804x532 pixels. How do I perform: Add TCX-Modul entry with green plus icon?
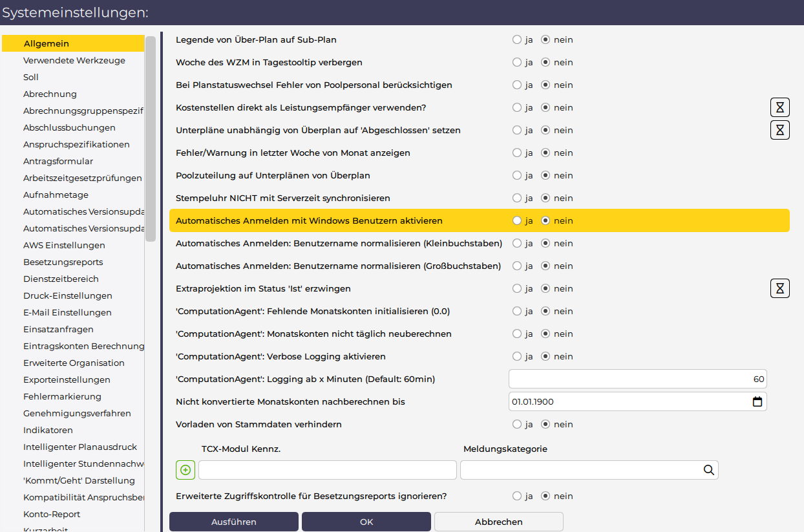(185, 470)
